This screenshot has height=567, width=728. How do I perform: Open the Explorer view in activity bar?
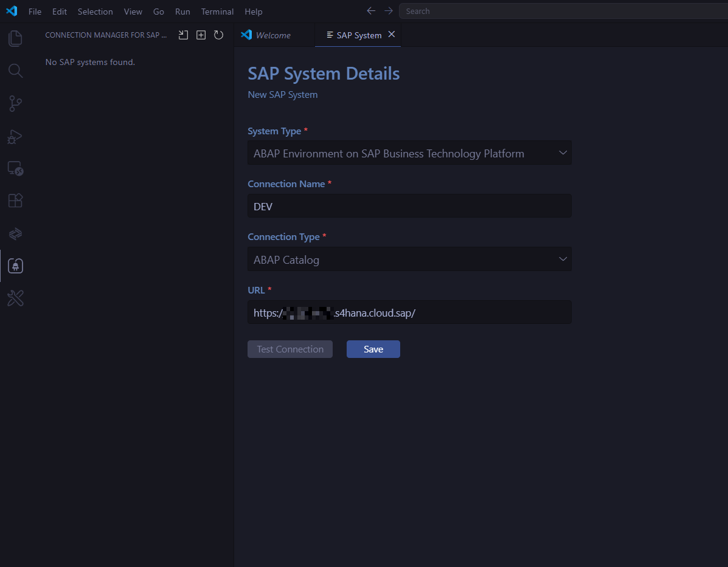(x=15, y=38)
